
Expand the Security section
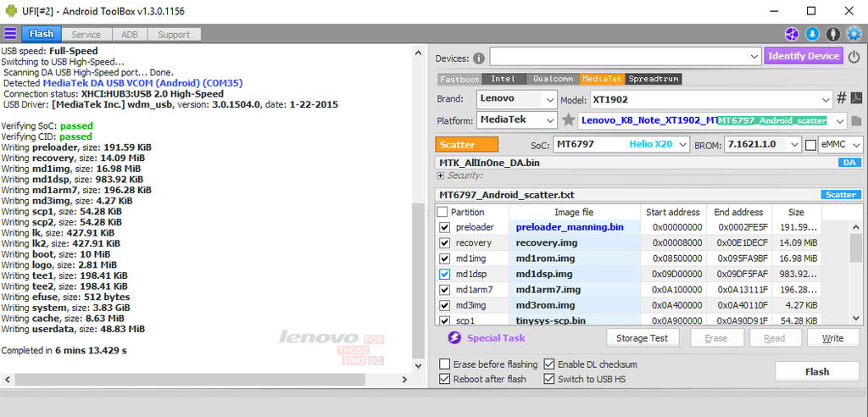(441, 175)
